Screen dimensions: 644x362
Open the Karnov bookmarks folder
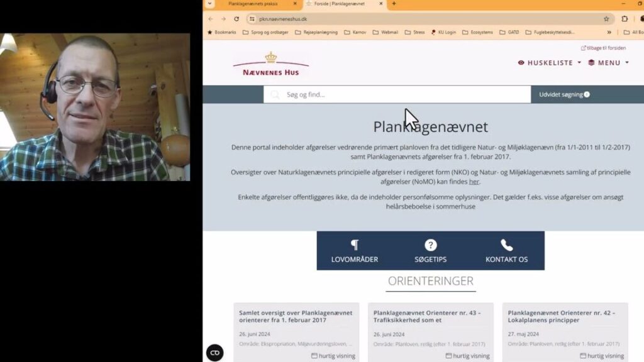[355, 32]
